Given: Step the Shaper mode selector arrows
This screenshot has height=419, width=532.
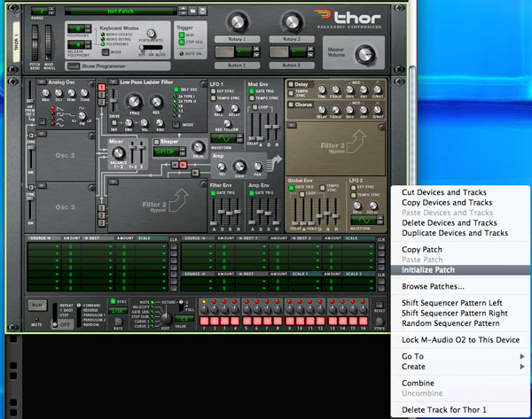Looking at the screenshot, I should (x=183, y=151).
